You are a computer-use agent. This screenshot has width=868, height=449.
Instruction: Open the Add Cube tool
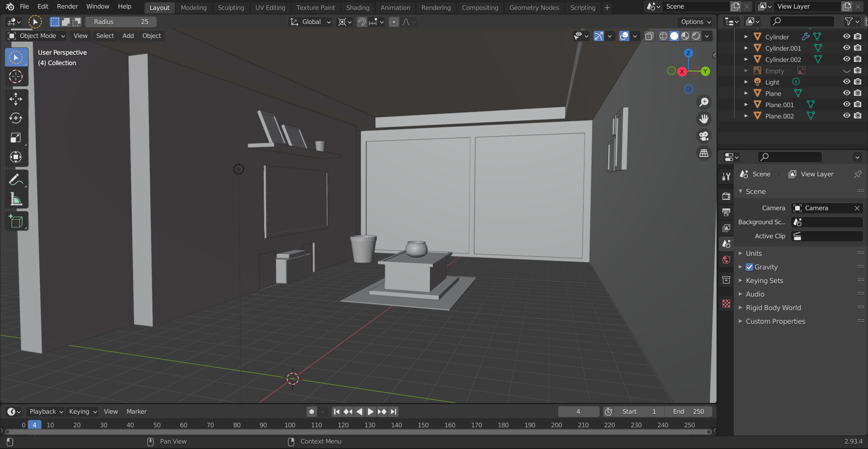[x=16, y=221]
